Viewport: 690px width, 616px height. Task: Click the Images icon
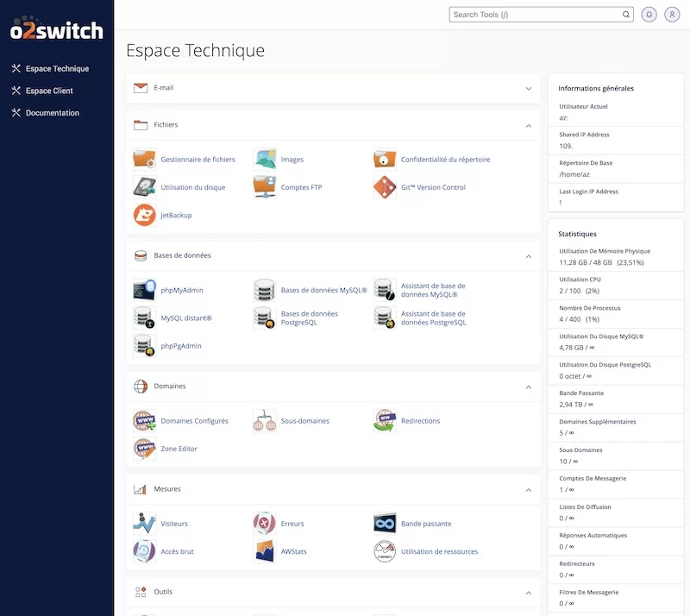pos(265,160)
